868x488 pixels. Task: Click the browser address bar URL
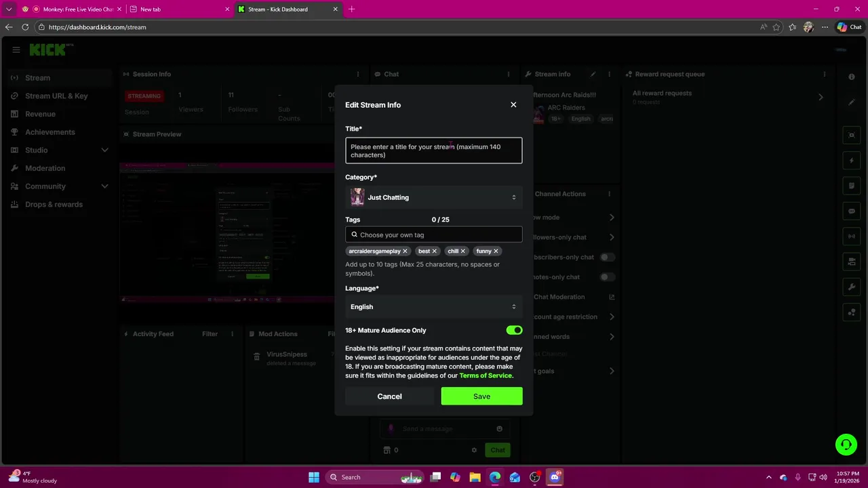pyautogui.click(x=98, y=27)
